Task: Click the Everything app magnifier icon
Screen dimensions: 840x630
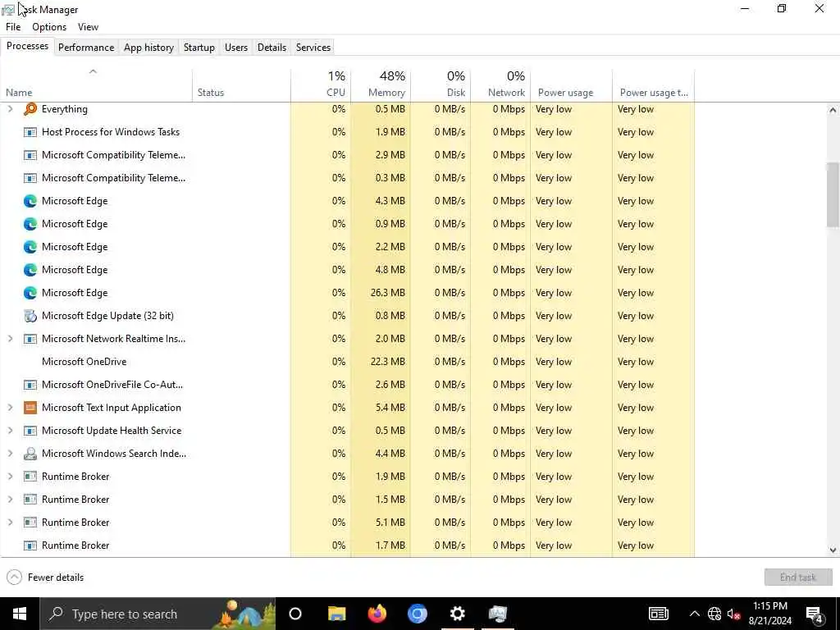Action: click(30, 109)
